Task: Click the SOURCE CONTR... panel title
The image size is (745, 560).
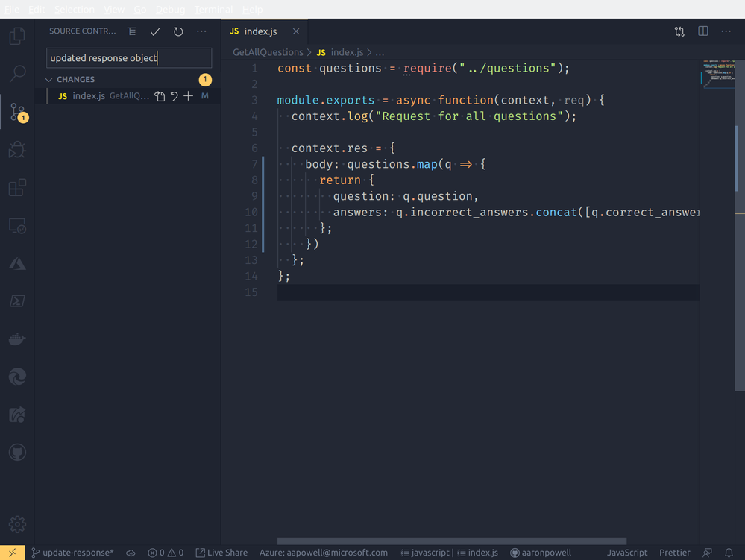Action: coord(82,31)
